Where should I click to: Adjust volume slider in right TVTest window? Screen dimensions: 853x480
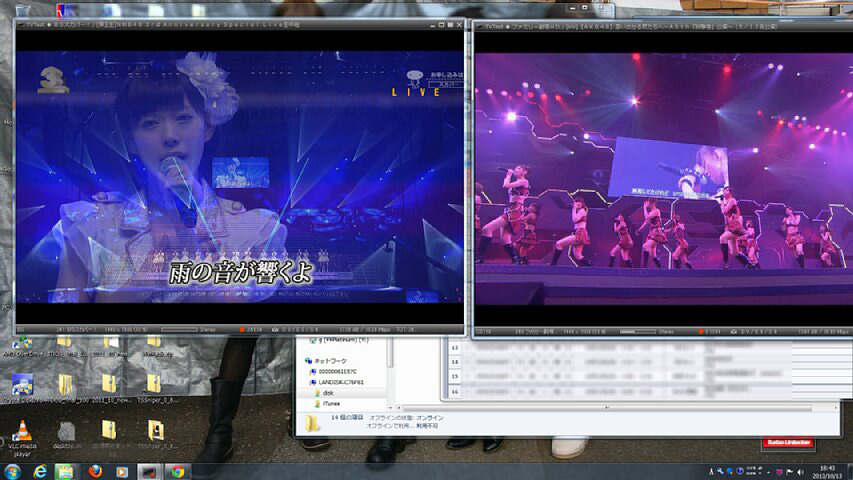click(x=637, y=331)
